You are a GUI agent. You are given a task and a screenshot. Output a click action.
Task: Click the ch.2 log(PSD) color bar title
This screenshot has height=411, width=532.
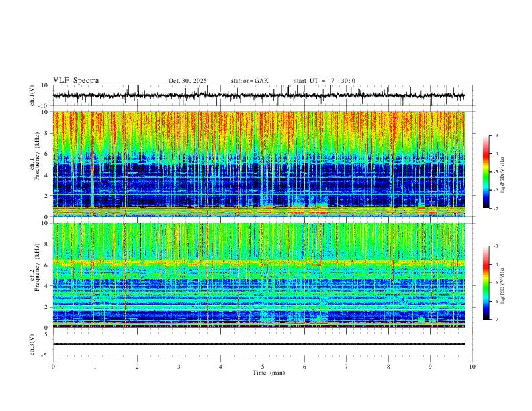click(x=503, y=285)
